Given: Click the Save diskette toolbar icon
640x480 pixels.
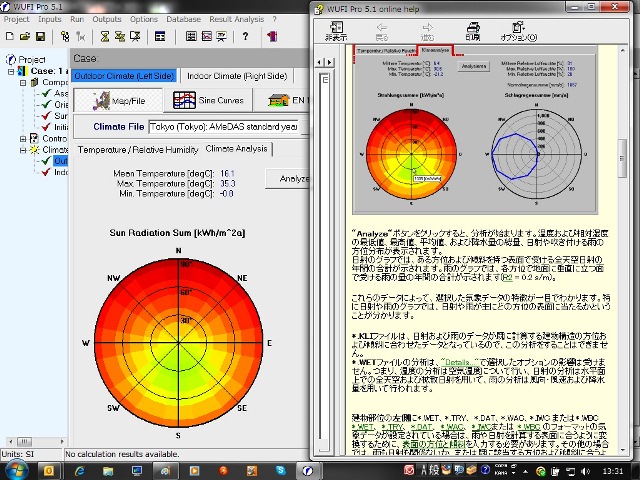Looking at the screenshot, I should tap(39, 37).
